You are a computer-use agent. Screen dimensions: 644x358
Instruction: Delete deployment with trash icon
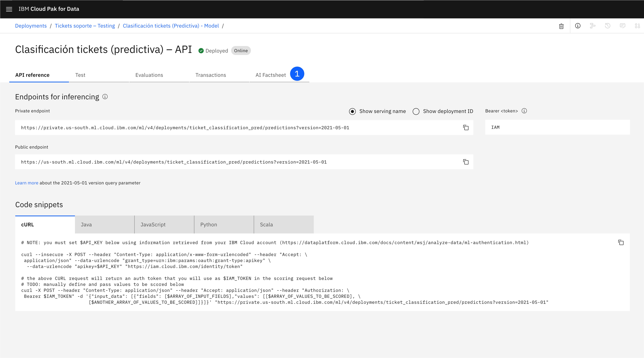click(561, 26)
